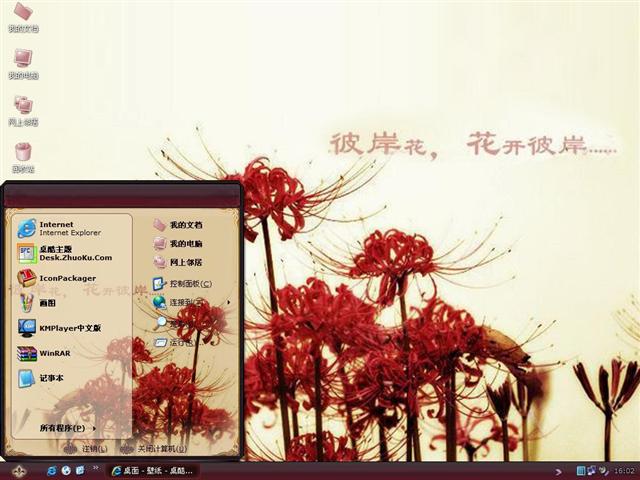Click the 注销(L) log off button
Screen dimensions: 640x480
(x=87, y=449)
